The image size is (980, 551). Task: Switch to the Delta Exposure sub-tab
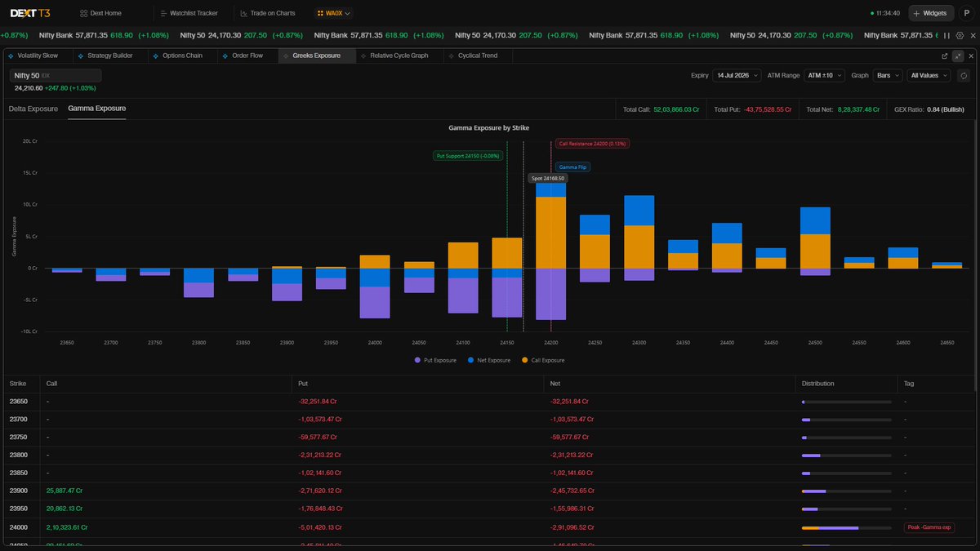tap(33, 109)
